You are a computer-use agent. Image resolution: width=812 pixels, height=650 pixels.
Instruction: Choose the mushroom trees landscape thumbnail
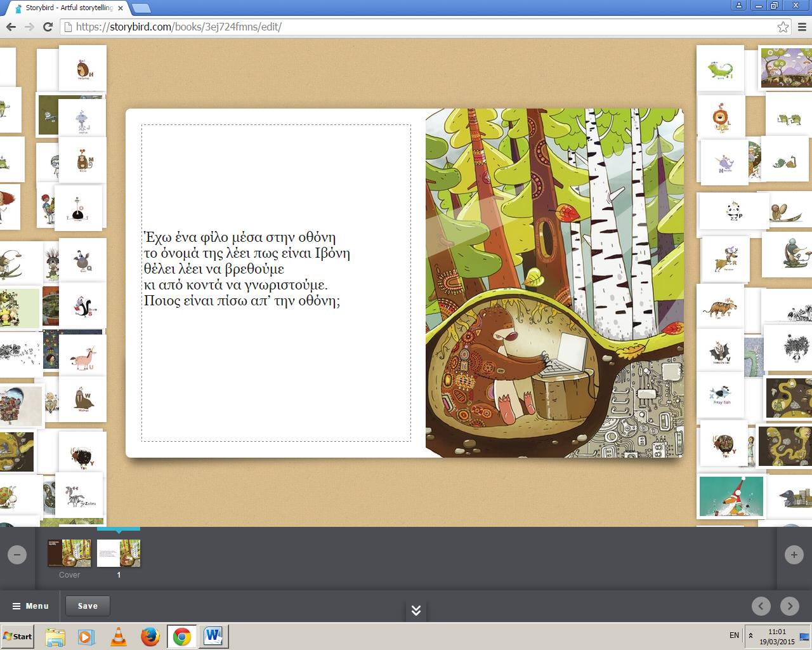point(786,67)
